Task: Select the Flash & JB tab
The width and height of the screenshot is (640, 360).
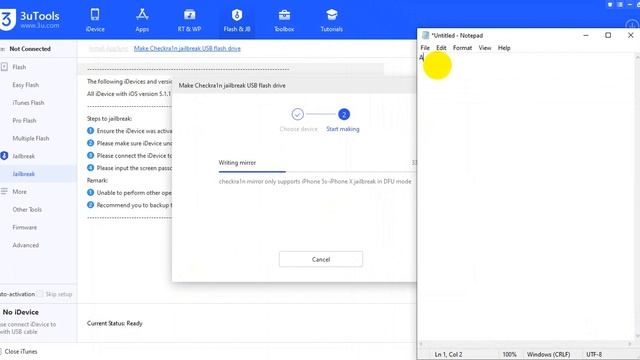Action: coord(237,20)
